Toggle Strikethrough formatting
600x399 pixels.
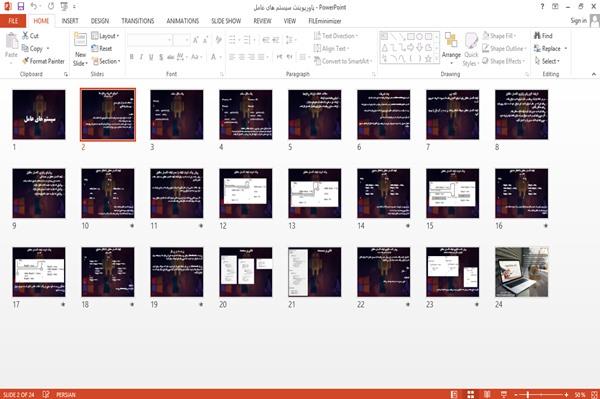[171, 57]
